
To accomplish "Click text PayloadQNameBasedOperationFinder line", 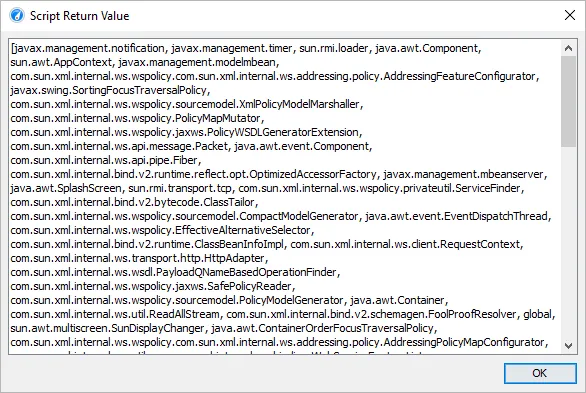I will click(x=174, y=272).
